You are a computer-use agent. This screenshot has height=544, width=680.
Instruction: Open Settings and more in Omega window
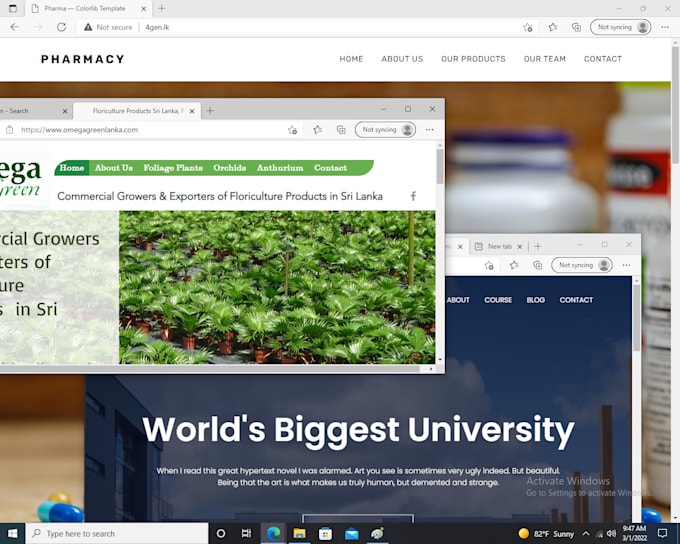(x=429, y=130)
